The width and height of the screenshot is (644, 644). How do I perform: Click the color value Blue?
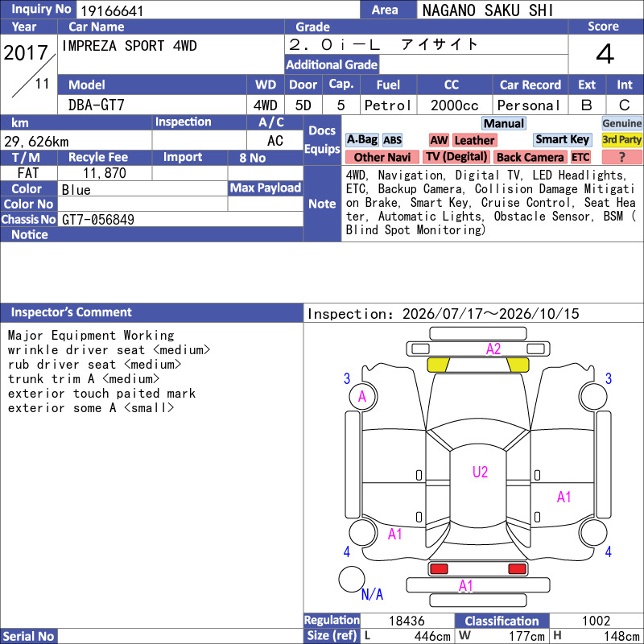(x=76, y=190)
